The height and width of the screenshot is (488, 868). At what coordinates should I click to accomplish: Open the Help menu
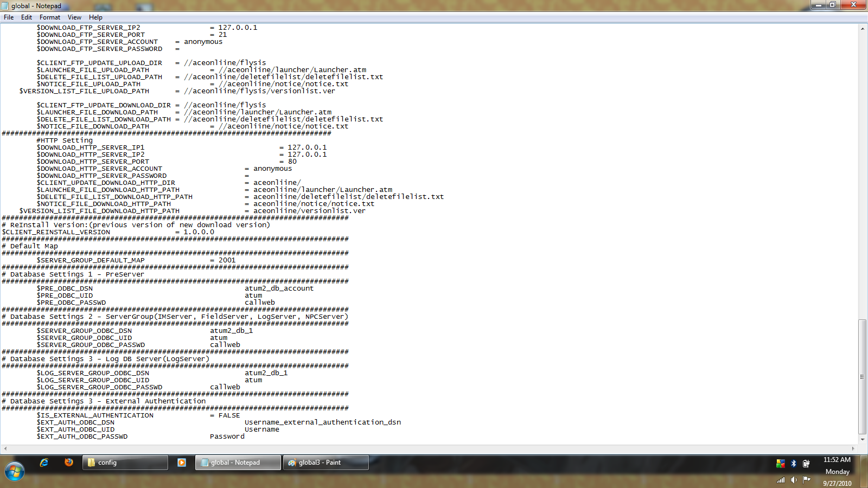pos(95,17)
